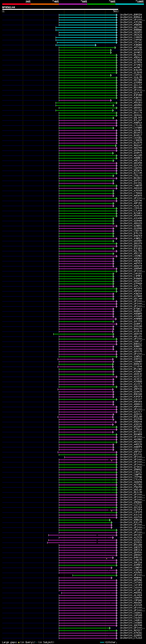Select hit label UniRef100_B7L2A7
Screen dimensions: 146x644
(x=131, y=120)
